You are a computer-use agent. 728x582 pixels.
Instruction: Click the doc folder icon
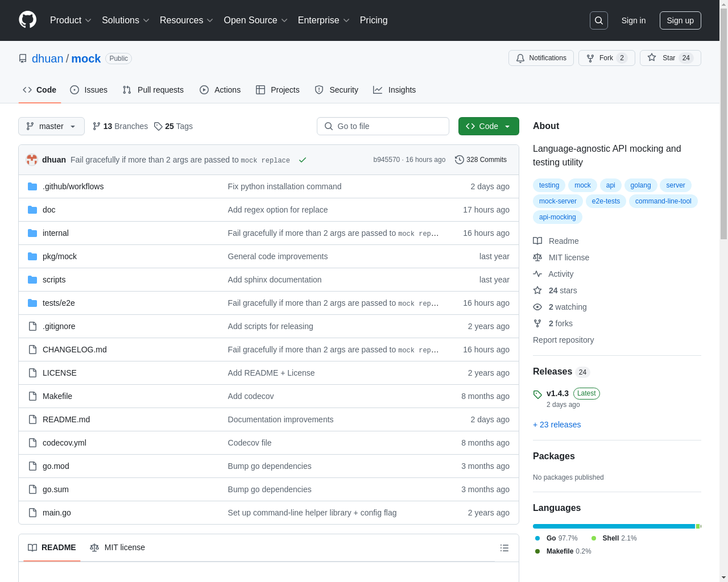[x=32, y=210]
